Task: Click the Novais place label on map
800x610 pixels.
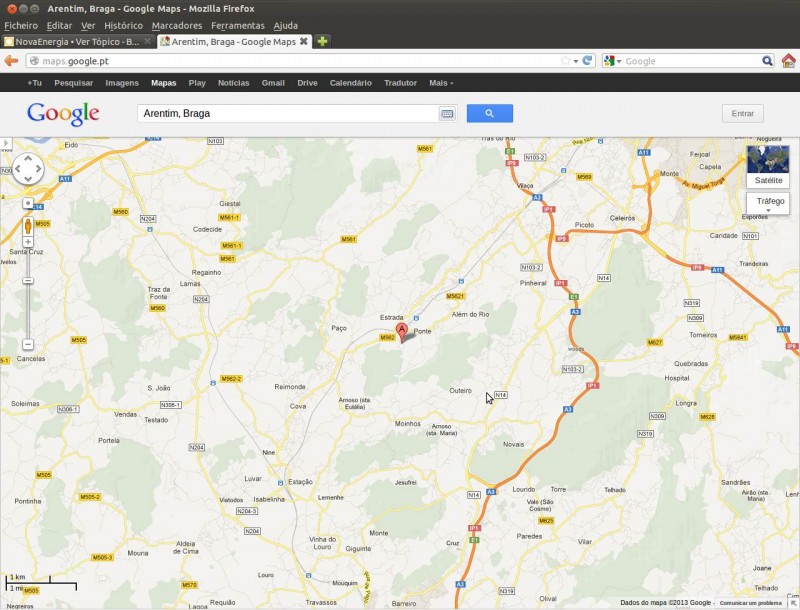Action: 513,444
